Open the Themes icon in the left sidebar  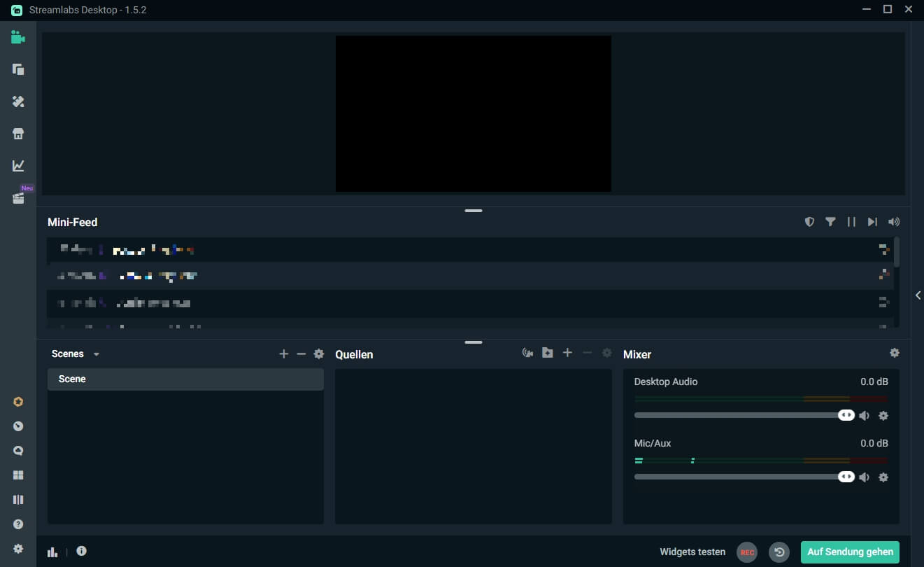[x=18, y=101]
